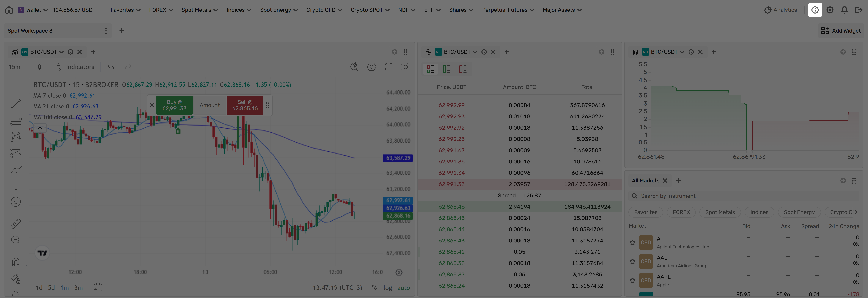Image resolution: width=868 pixels, height=298 pixels.
Task: Open the Indicators menu
Action: click(x=75, y=67)
